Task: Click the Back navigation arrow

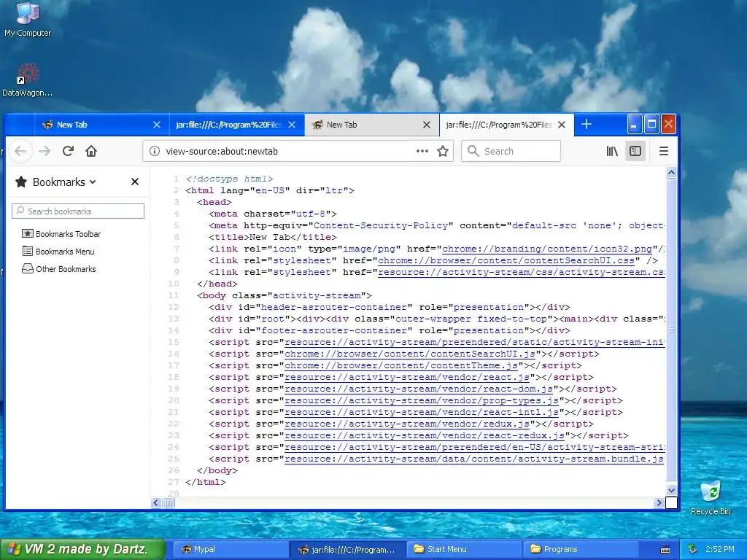Action: tap(20, 151)
